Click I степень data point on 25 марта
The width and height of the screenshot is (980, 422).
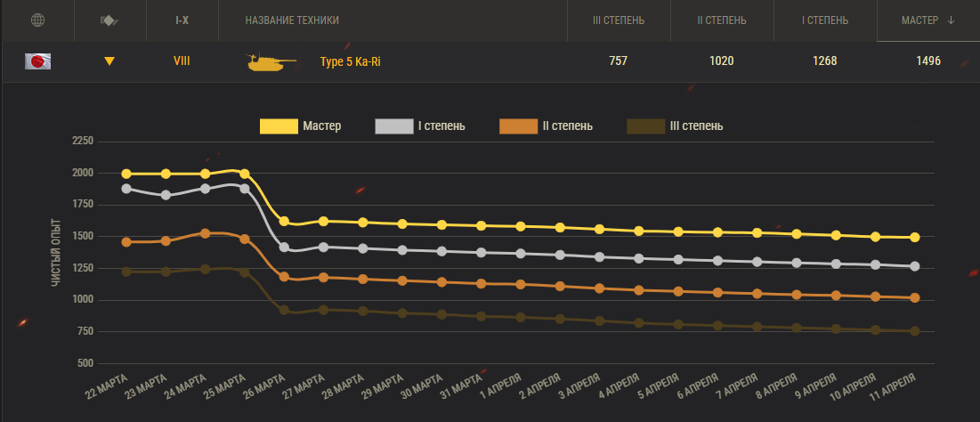(245, 188)
